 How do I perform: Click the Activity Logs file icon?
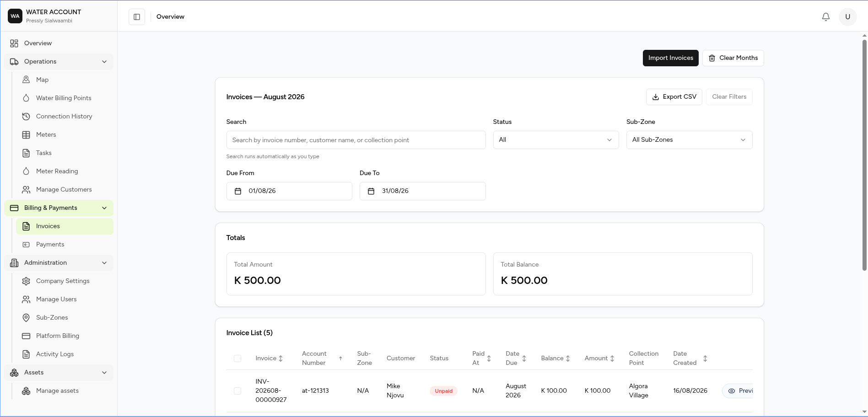click(26, 354)
